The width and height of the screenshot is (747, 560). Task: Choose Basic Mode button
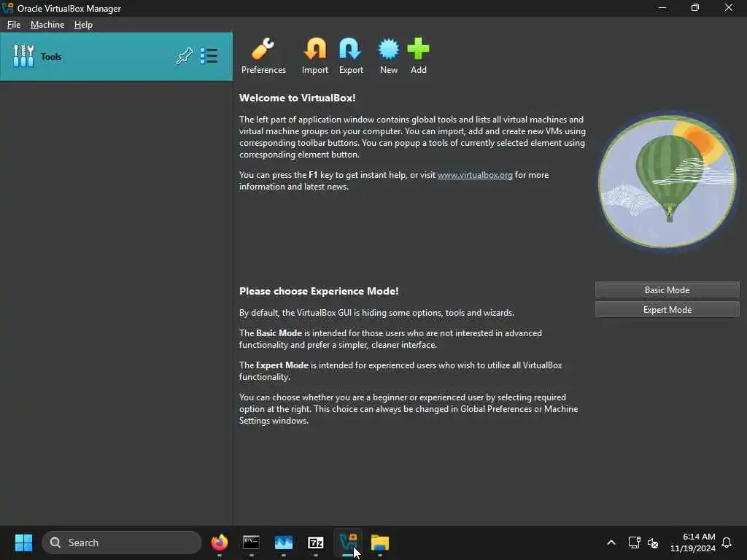tap(667, 290)
